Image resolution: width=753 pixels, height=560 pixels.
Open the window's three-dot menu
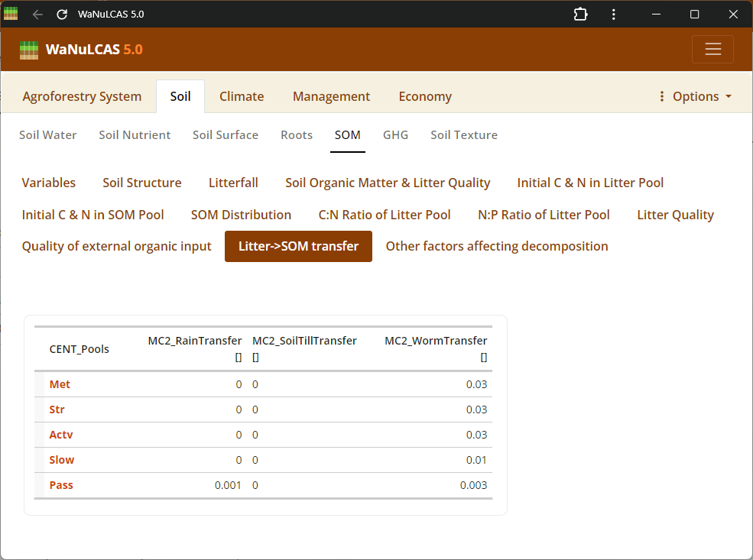click(614, 15)
